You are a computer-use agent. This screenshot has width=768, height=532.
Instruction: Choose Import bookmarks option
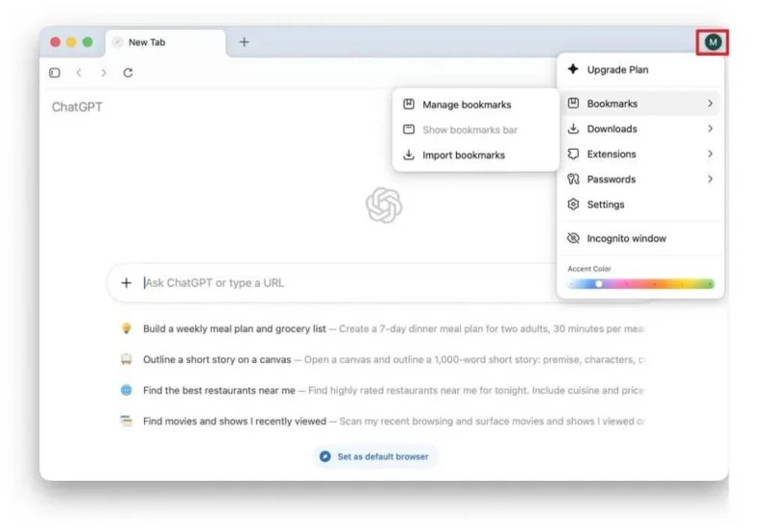tap(475, 155)
